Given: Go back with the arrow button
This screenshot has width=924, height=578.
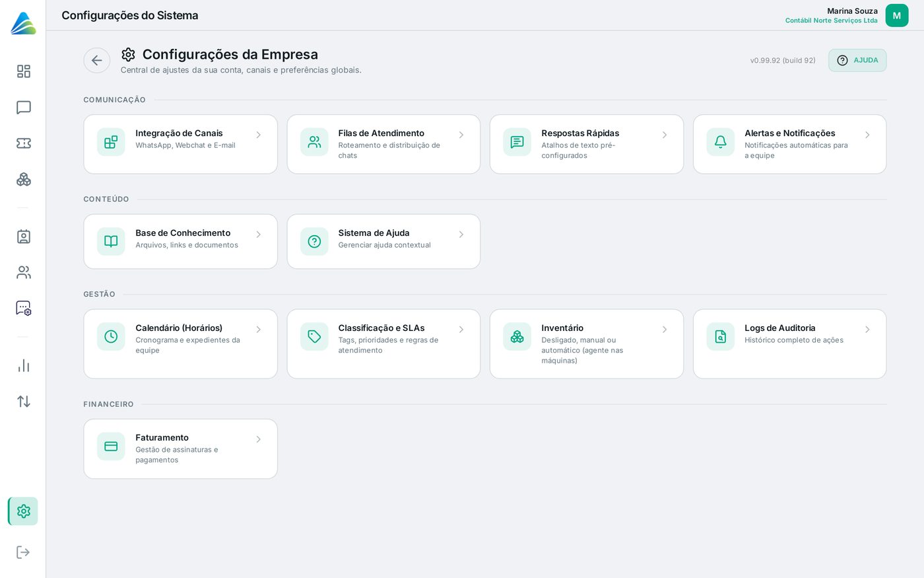Looking at the screenshot, I should 97,61.
